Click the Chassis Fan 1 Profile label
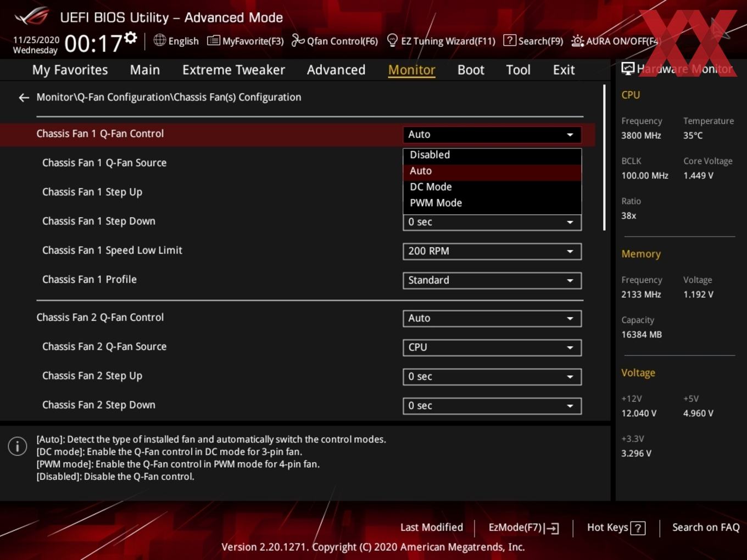The image size is (747, 560). [x=90, y=279]
